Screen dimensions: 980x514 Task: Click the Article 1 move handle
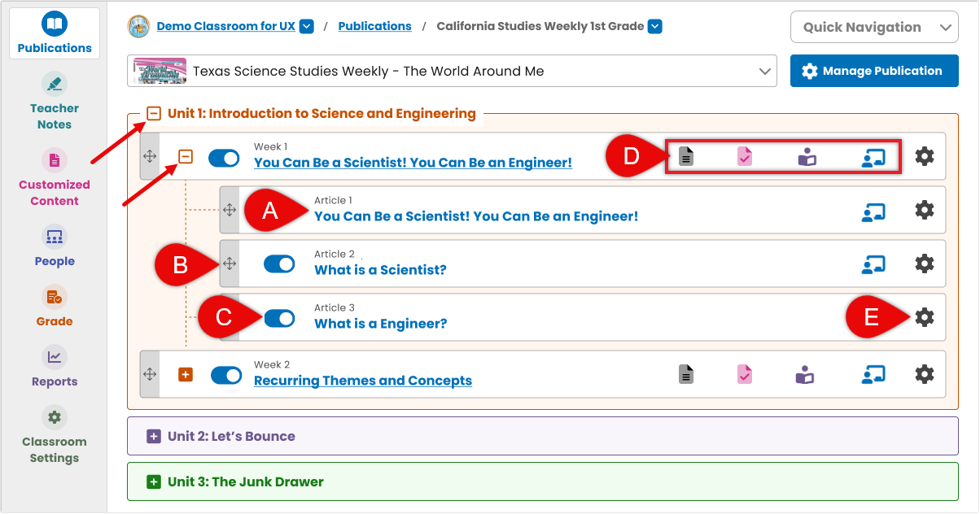(x=230, y=211)
